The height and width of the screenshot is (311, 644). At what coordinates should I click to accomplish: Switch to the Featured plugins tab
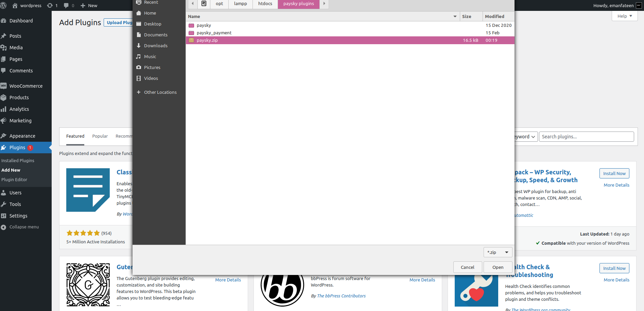tap(75, 136)
